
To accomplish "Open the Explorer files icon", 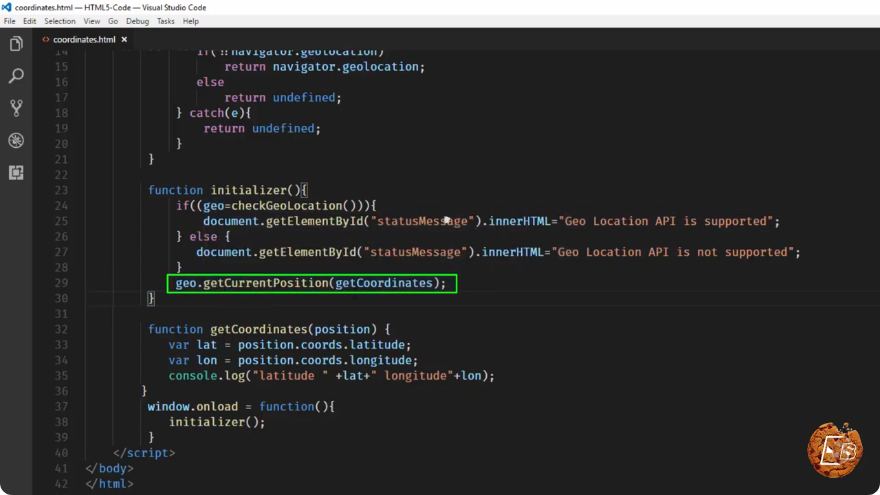I will point(16,44).
